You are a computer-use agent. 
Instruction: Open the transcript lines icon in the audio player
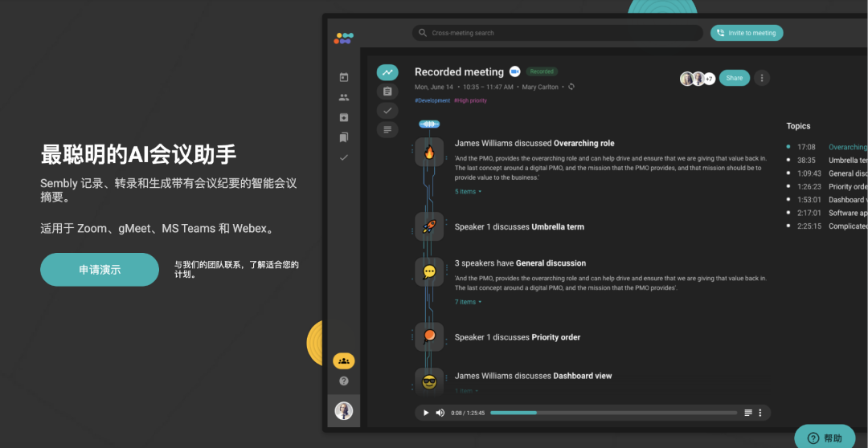click(748, 413)
